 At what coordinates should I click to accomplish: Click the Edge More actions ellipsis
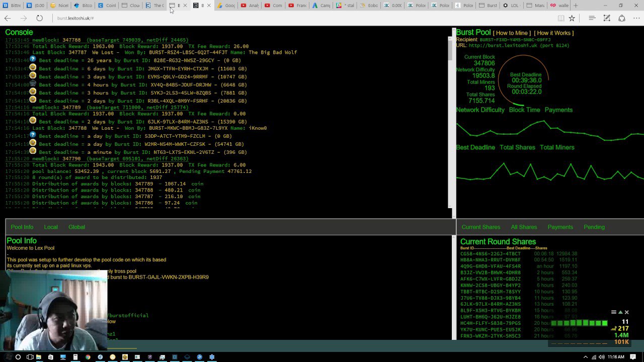pyautogui.click(x=636, y=18)
